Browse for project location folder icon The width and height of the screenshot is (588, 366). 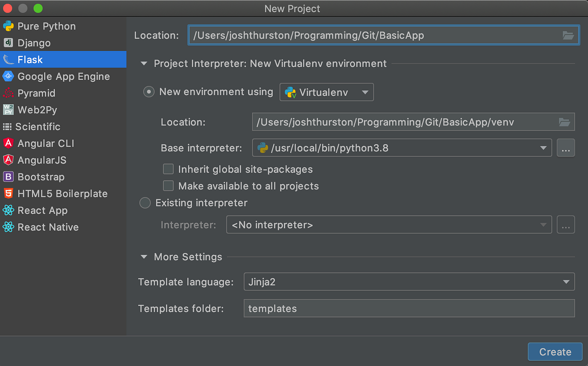(x=568, y=36)
